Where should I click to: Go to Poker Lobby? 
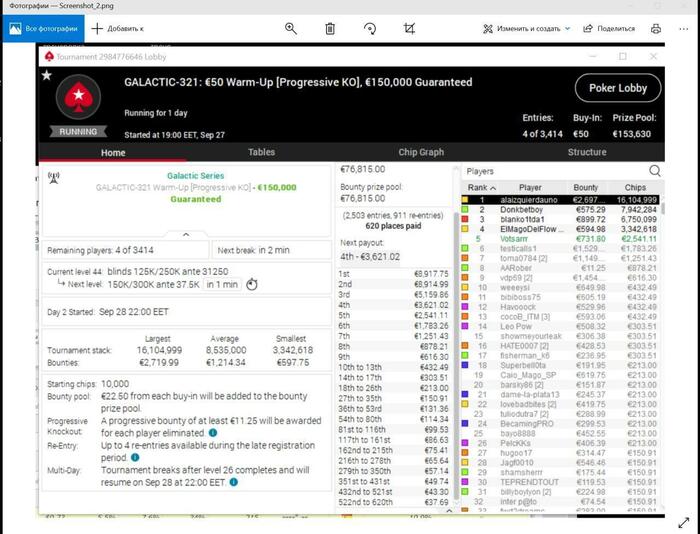[618, 88]
